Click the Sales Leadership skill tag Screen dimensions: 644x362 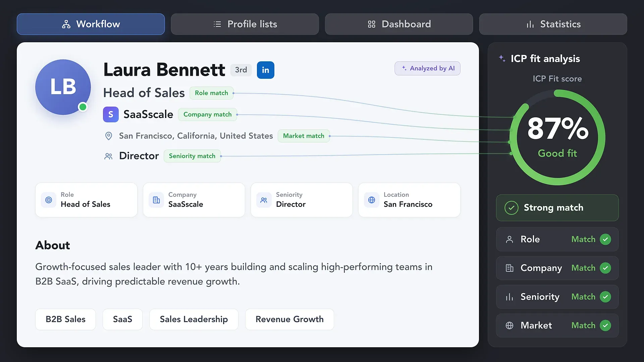pos(194,319)
